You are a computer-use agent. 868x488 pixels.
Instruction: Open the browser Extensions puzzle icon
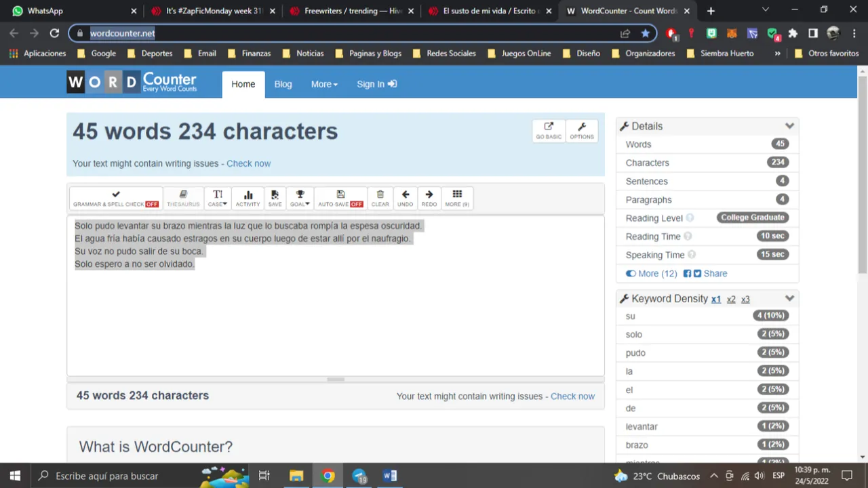pyautogui.click(x=793, y=33)
